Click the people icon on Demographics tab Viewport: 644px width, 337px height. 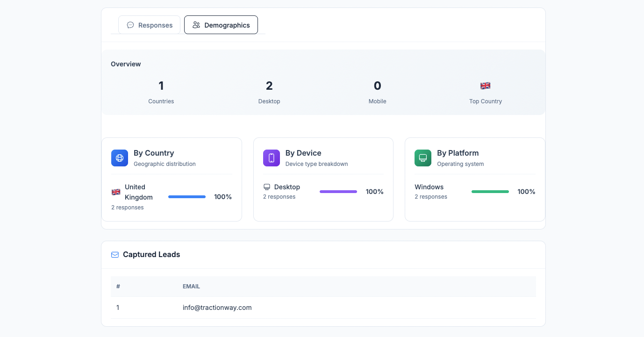[x=196, y=25]
